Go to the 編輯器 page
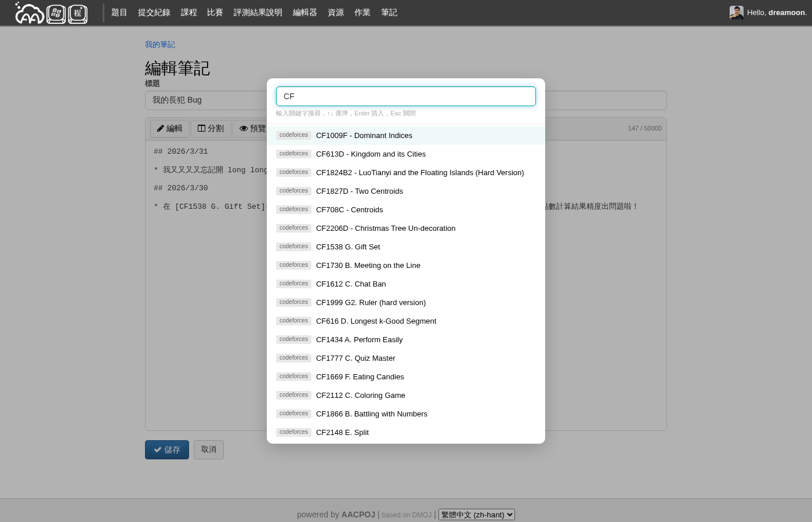The height and width of the screenshot is (522, 812). [305, 13]
